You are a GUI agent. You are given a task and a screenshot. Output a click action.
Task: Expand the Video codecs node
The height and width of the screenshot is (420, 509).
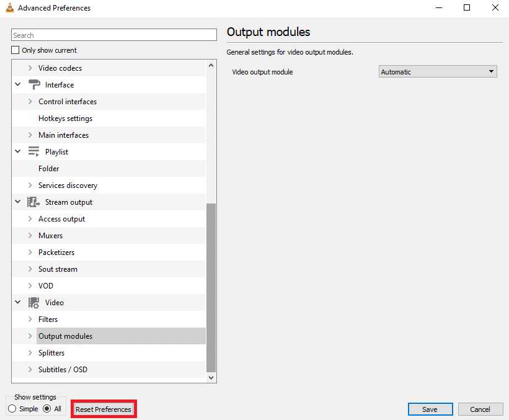tap(30, 68)
